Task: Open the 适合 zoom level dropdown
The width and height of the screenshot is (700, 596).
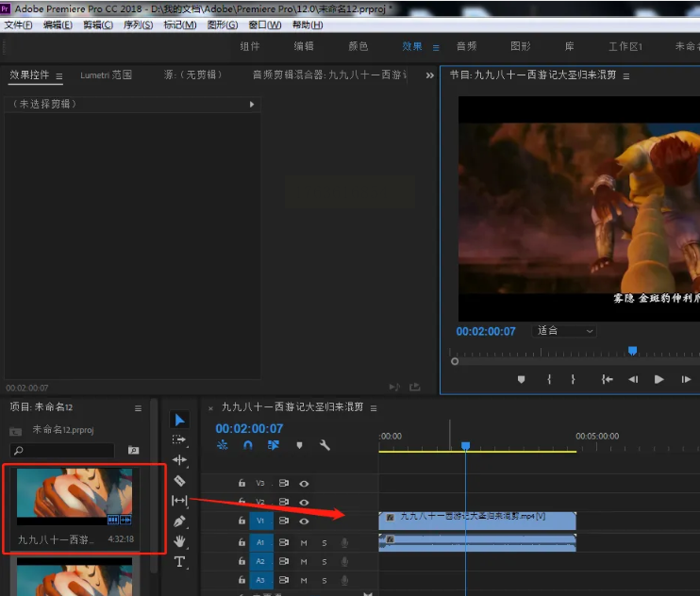Action: coord(565,331)
